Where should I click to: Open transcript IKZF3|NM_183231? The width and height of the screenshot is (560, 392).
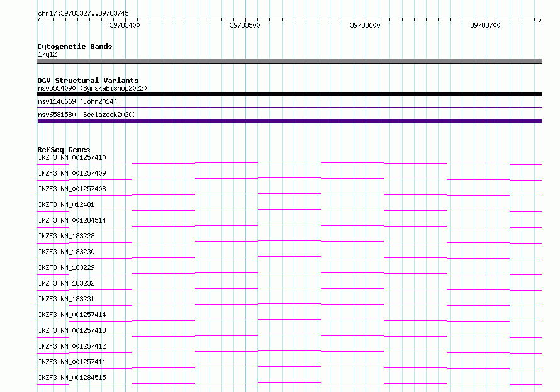click(67, 299)
